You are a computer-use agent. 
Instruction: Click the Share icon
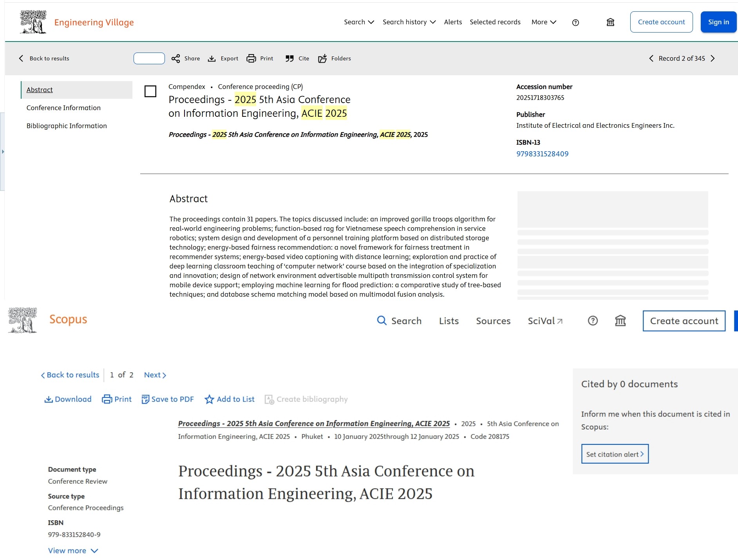click(x=175, y=58)
